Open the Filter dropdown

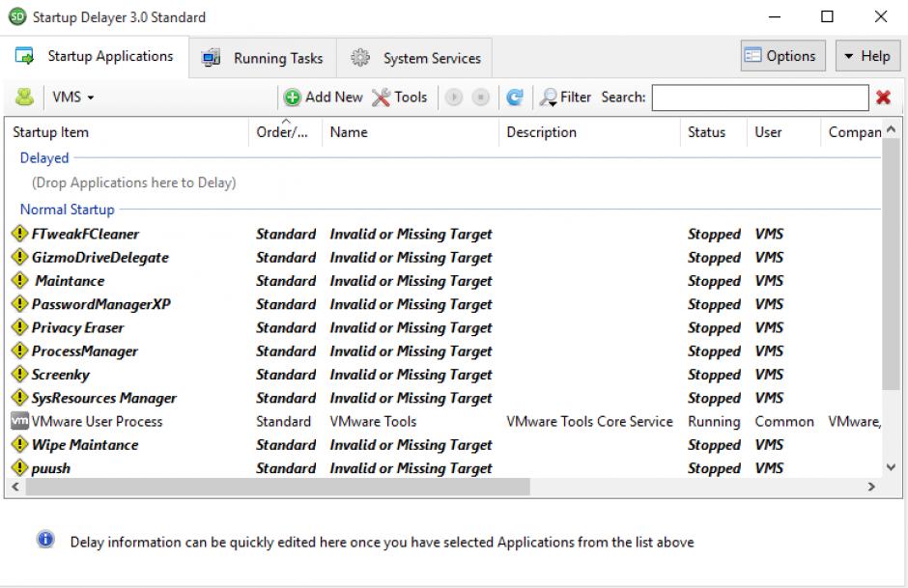565,97
